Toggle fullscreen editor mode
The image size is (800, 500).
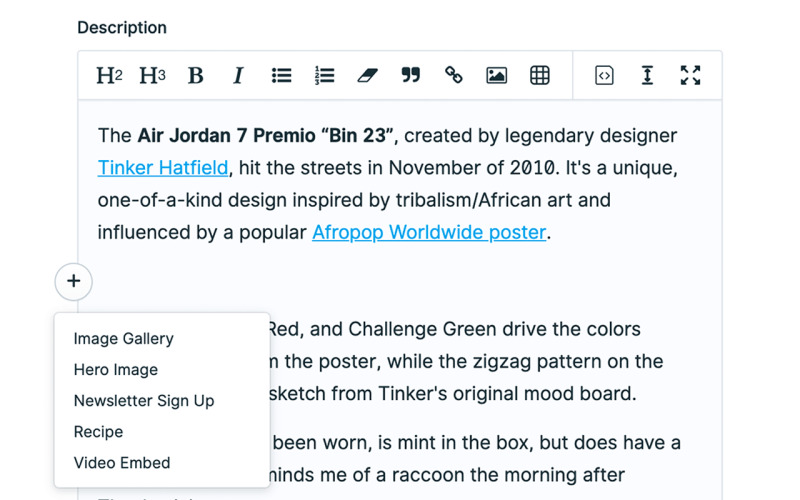690,76
